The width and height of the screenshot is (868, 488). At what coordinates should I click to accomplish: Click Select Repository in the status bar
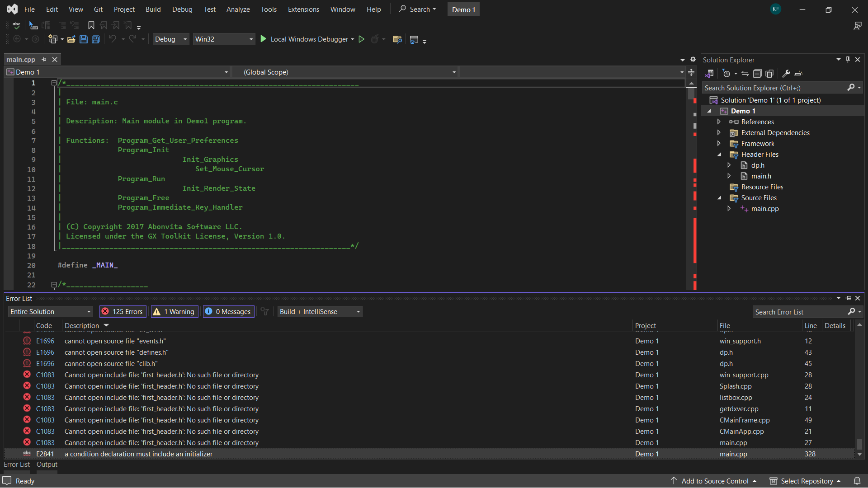click(x=807, y=481)
